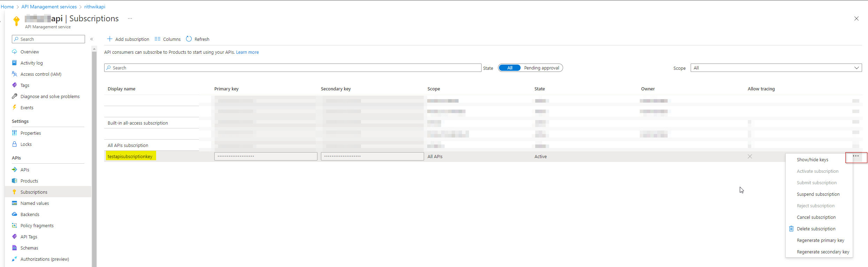Click Add subscription button label
Image resolution: width=868 pixels, height=267 pixels.
click(132, 39)
